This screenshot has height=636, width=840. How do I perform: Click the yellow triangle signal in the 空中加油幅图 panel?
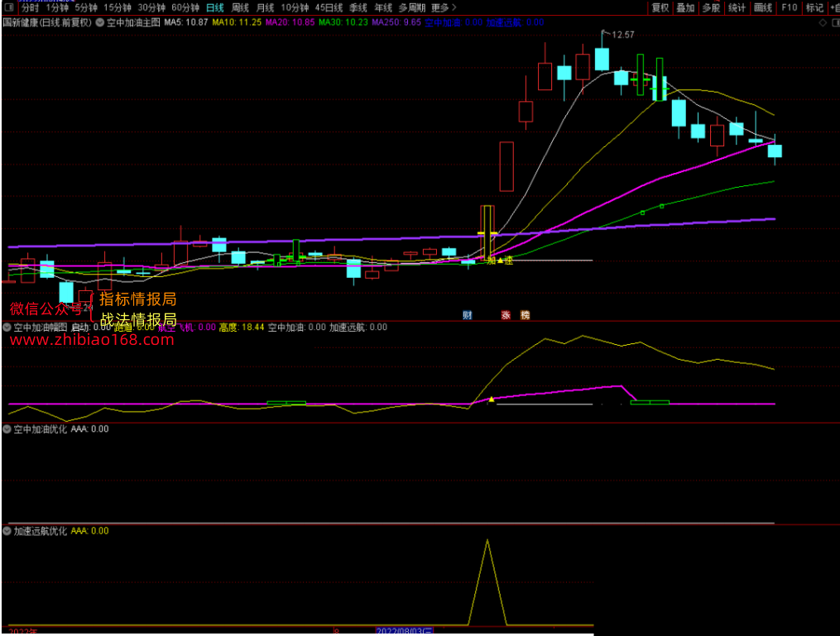492,399
